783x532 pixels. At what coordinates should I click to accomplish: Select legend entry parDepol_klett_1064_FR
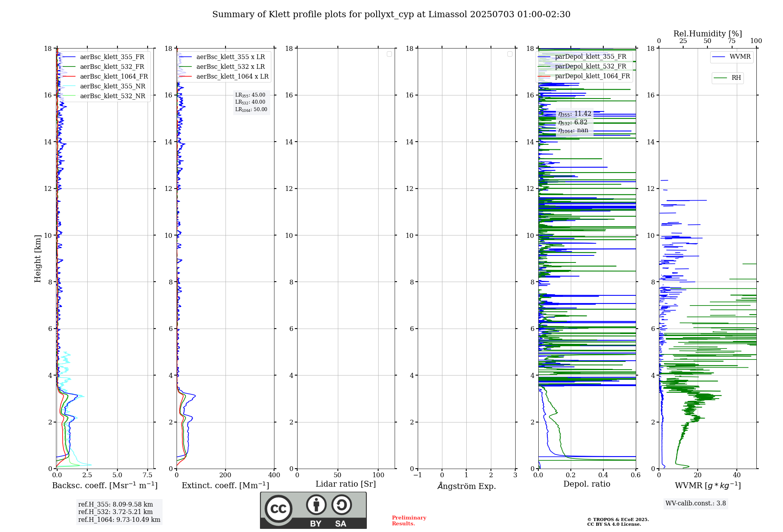[584, 76]
